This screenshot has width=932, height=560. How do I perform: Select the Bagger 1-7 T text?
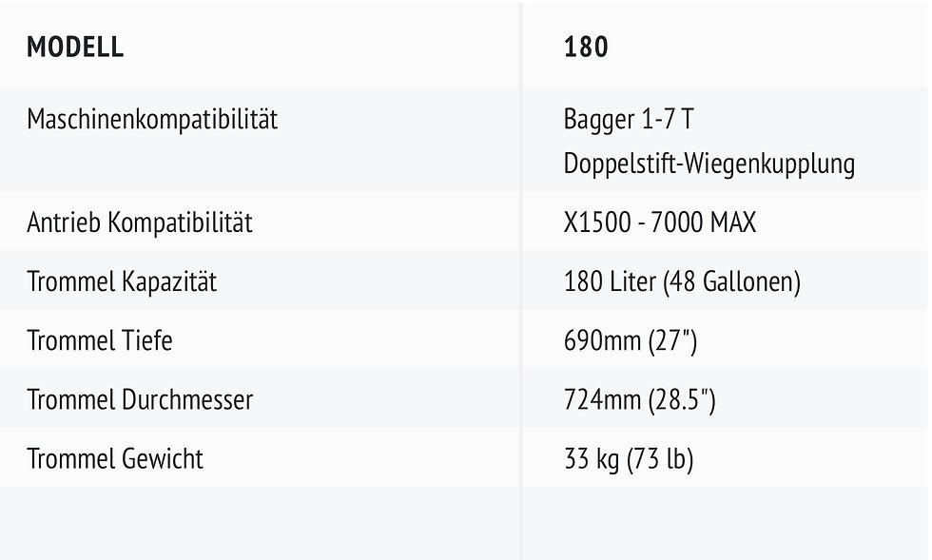click(x=629, y=120)
